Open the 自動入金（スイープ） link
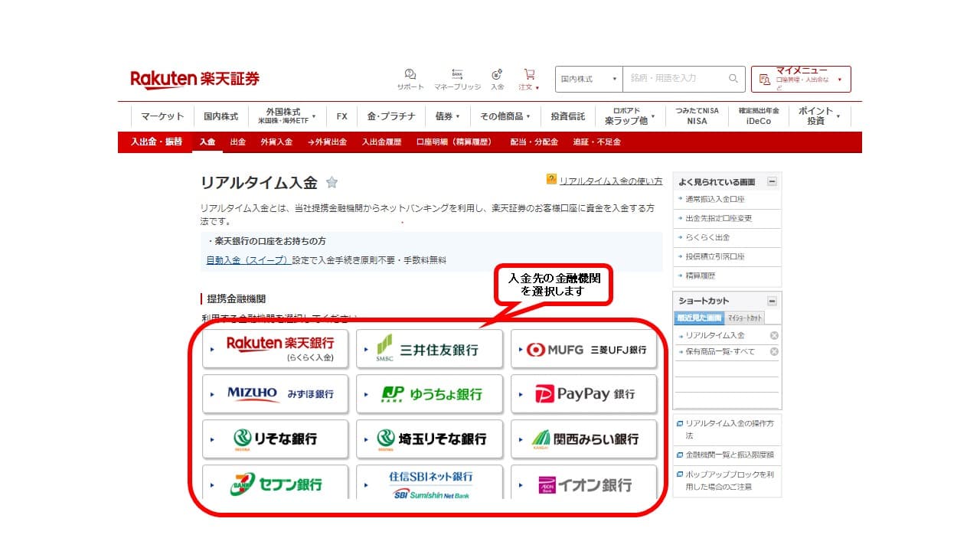 (248, 260)
